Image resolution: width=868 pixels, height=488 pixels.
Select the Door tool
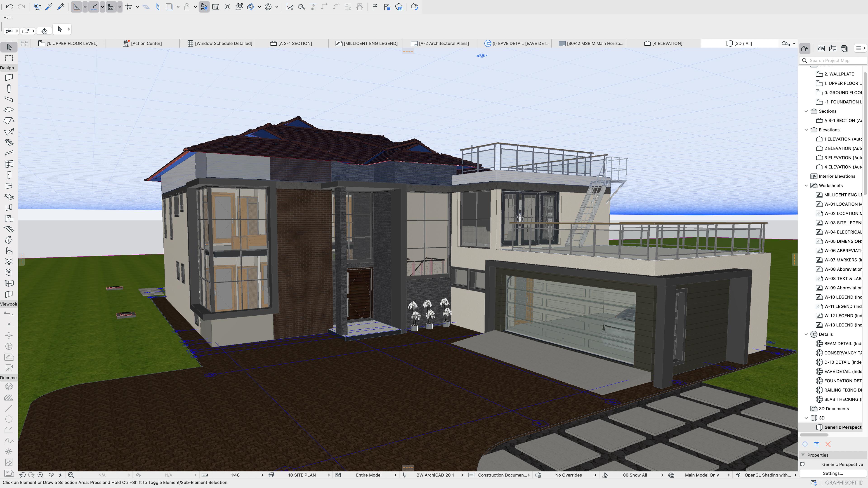click(x=9, y=175)
